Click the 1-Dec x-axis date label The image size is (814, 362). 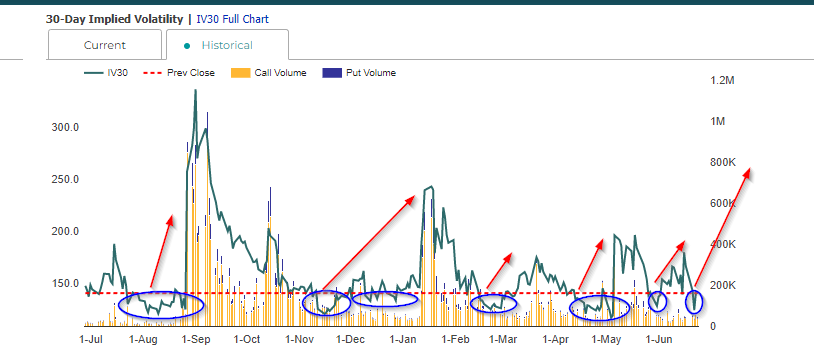pyautogui.click(x=350, y=340)
